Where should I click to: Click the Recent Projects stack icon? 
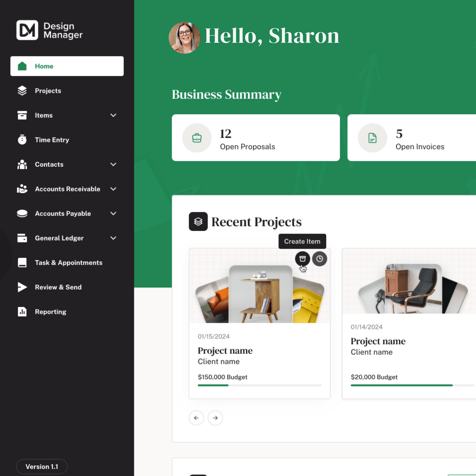[198, 222]
